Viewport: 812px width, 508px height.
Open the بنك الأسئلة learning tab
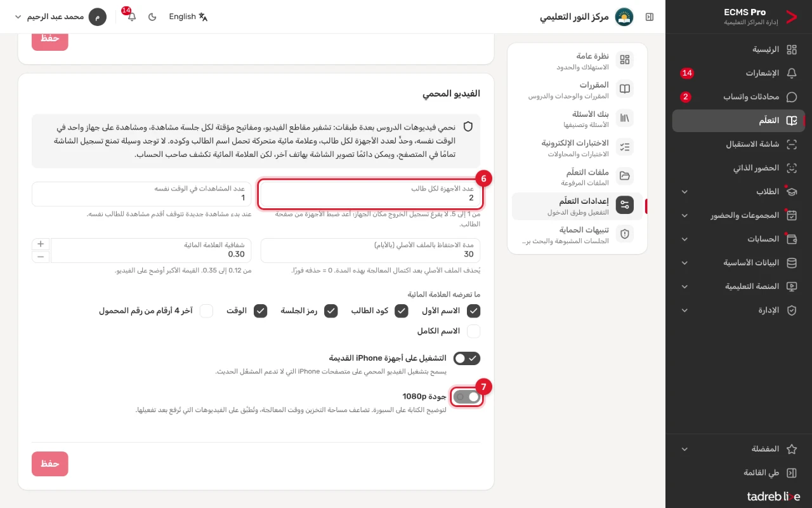click(577, 119)
